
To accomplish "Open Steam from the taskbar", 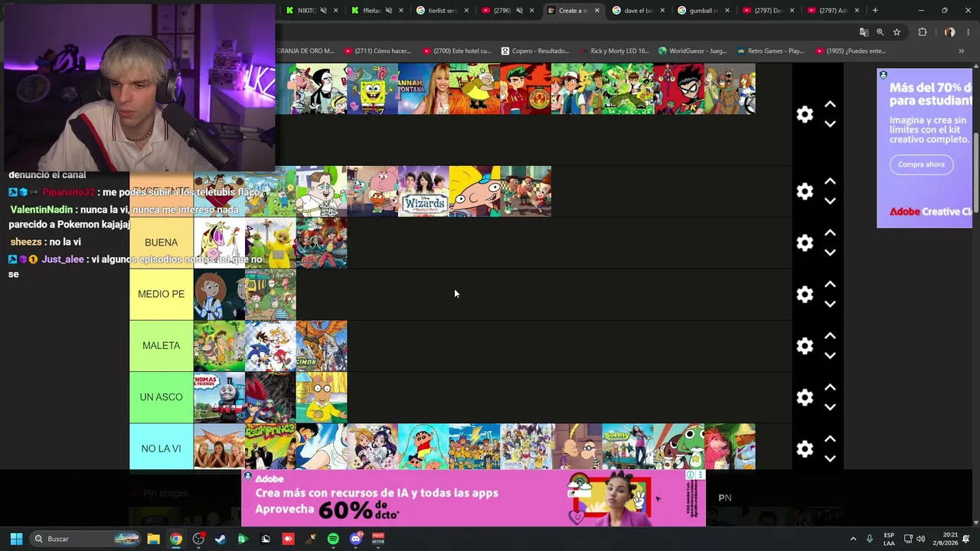I will [220, 539].
